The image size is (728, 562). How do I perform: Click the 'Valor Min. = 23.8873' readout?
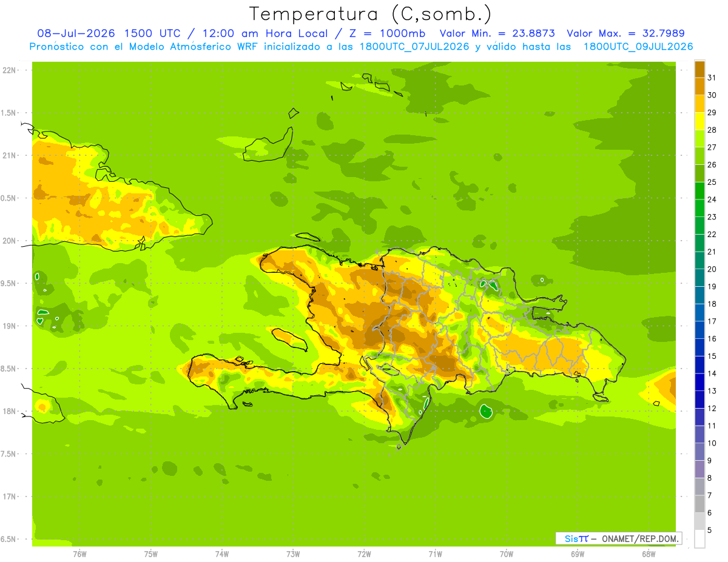[498, 33]
